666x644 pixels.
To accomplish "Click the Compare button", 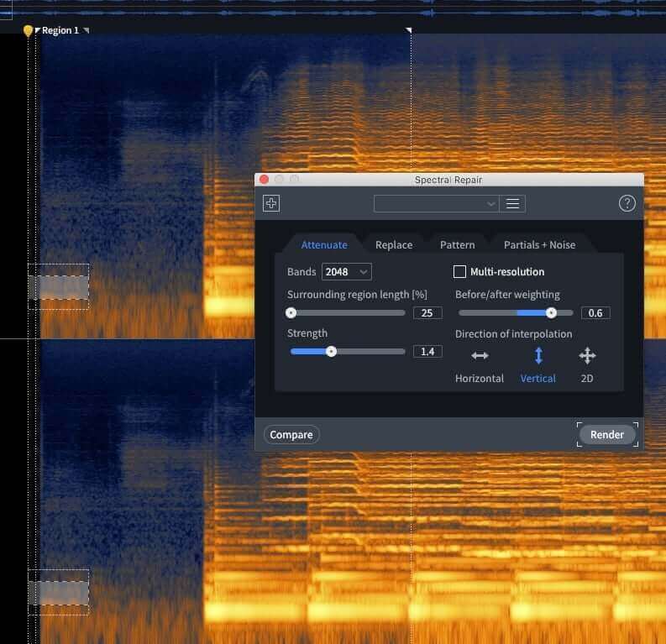I will pos(291,435).
